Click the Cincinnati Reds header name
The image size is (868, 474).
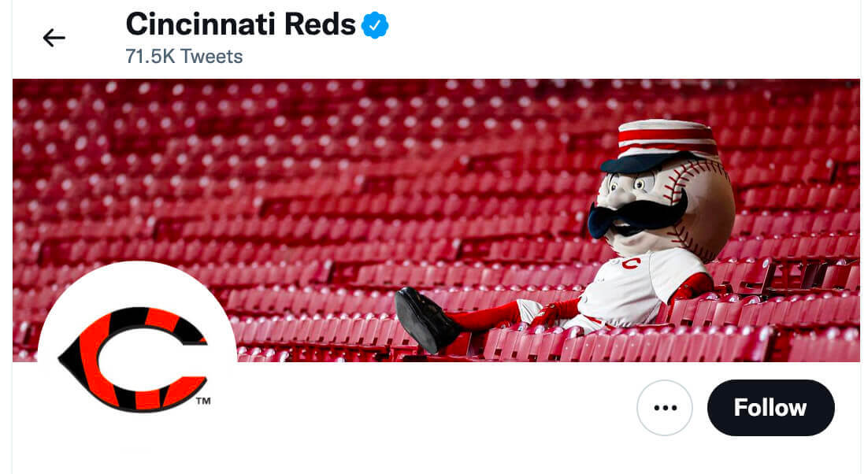(241, 24)
